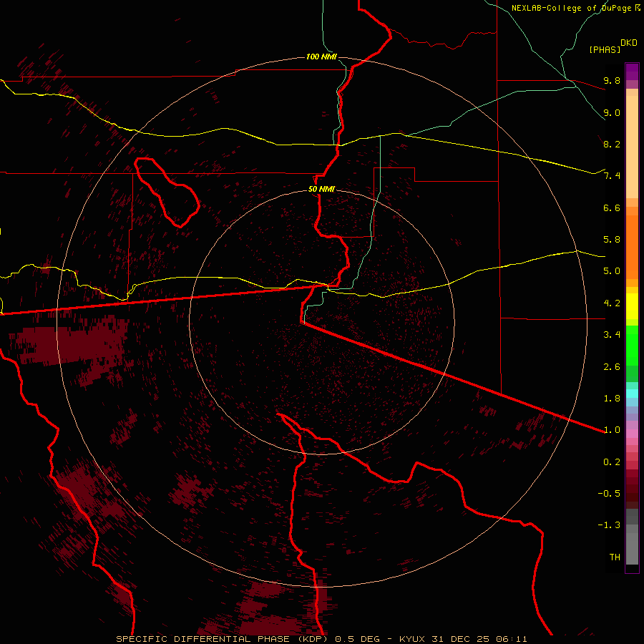Select the 1.8 color scale value
644x644 pixels.
pyautogui.click(x=612, y=399)
